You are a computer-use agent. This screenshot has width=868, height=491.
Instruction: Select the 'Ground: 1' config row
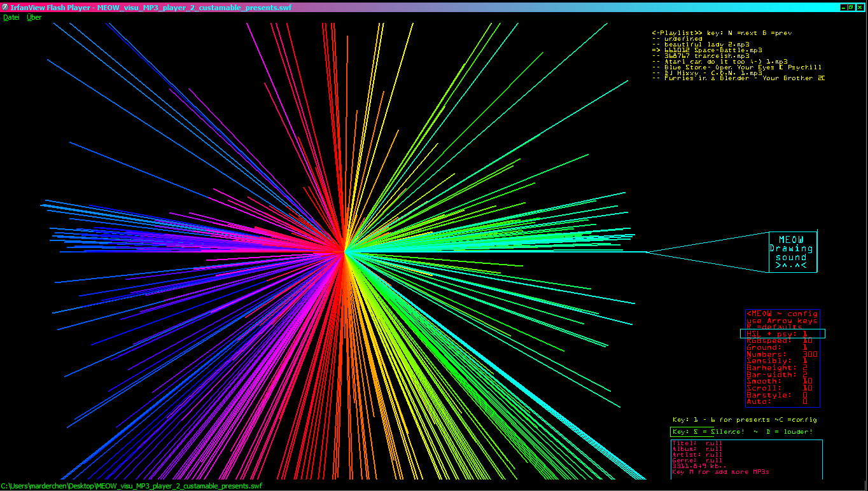pyautogui.click(x=777, y=348)
